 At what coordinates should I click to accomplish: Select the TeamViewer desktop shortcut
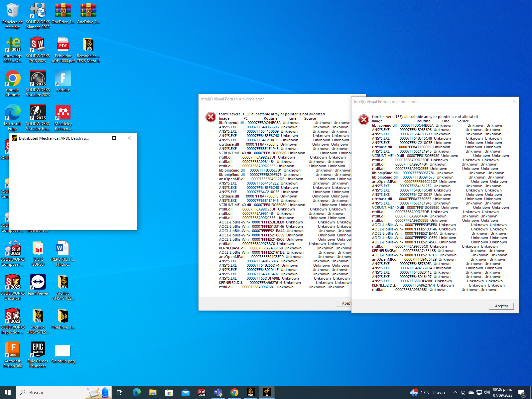click(x=38, y=285)
